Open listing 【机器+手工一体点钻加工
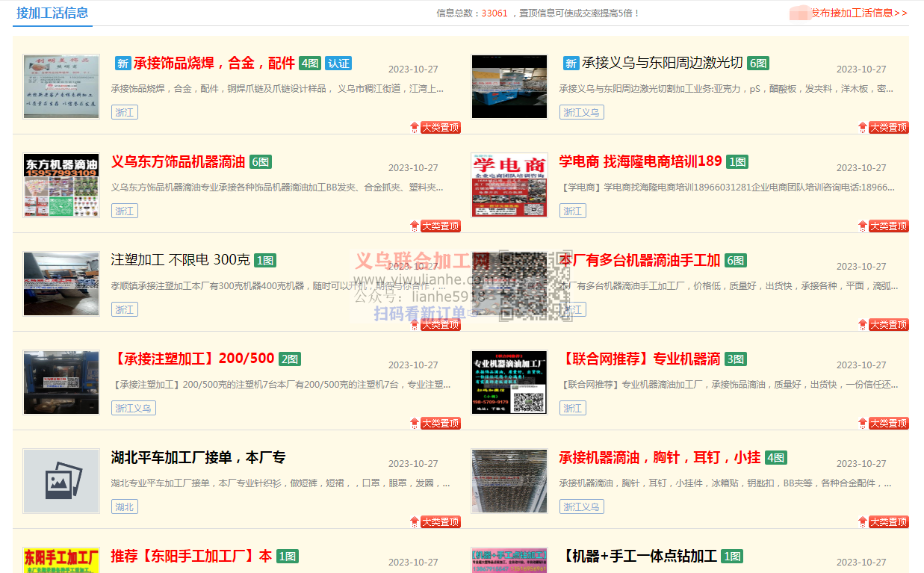The image size is (924, 573). 638,557
